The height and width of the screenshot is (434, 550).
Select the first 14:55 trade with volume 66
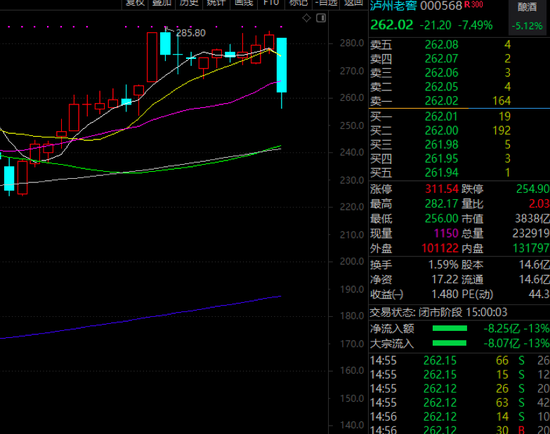460,361
